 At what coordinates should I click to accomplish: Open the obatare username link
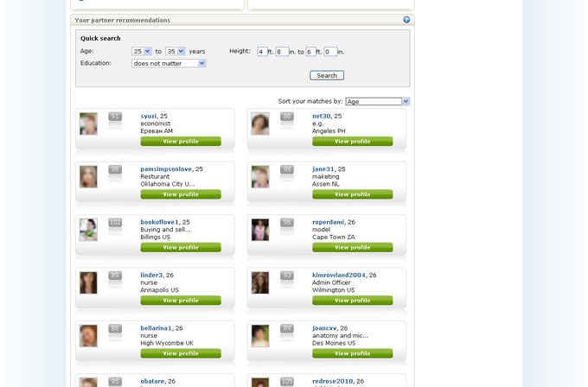click(x=153, y=381)
